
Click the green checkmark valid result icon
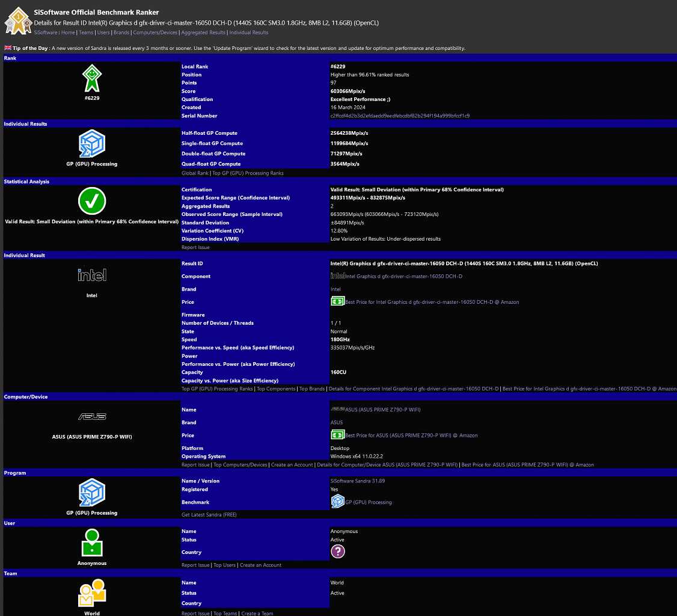(92, 201)
